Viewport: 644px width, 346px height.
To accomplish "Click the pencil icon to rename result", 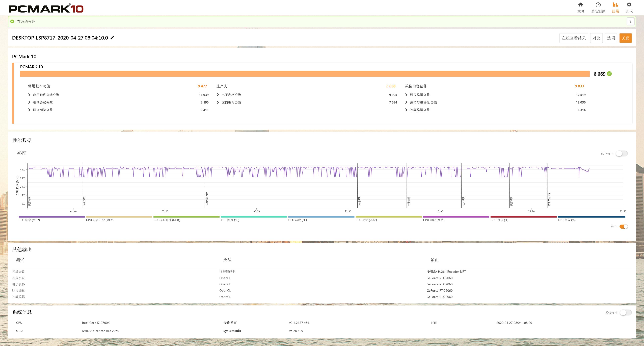I will 113,38.
